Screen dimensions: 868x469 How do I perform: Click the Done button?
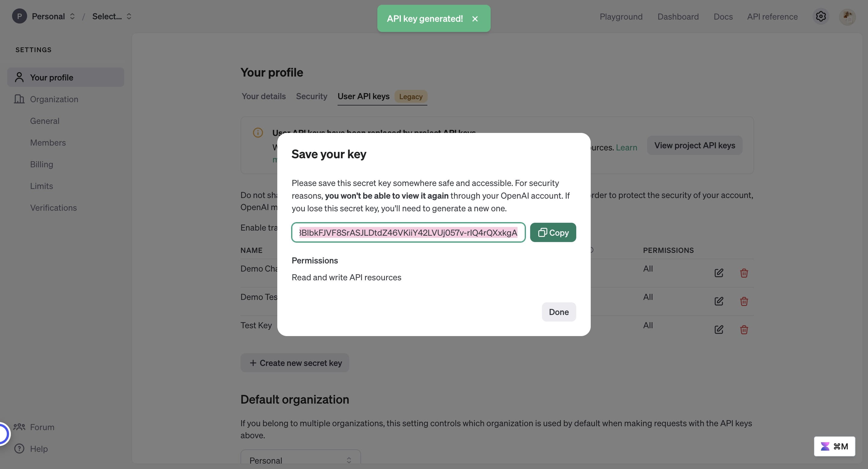tap(558, 312)
